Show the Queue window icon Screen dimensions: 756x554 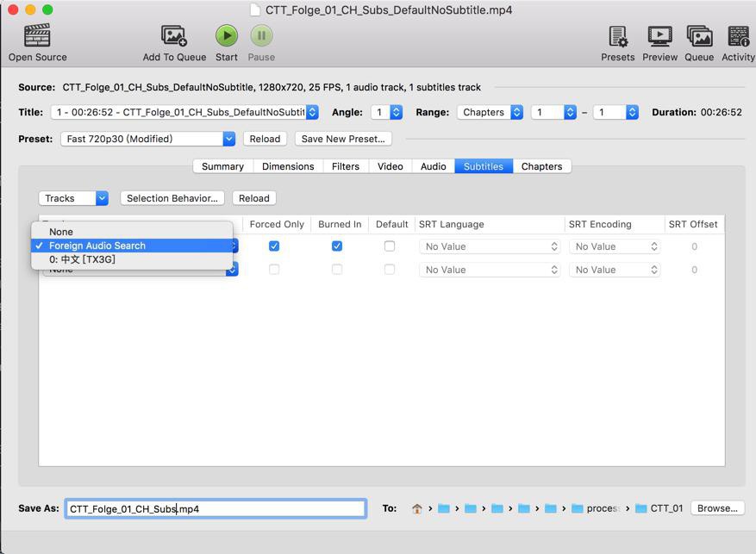pyautogui.click(x=699, y=36)
